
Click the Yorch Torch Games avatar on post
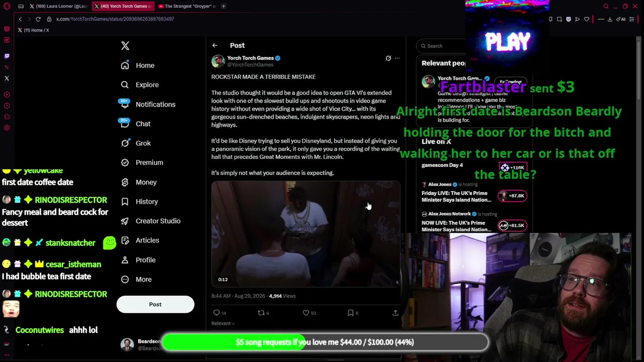(218, 61)
